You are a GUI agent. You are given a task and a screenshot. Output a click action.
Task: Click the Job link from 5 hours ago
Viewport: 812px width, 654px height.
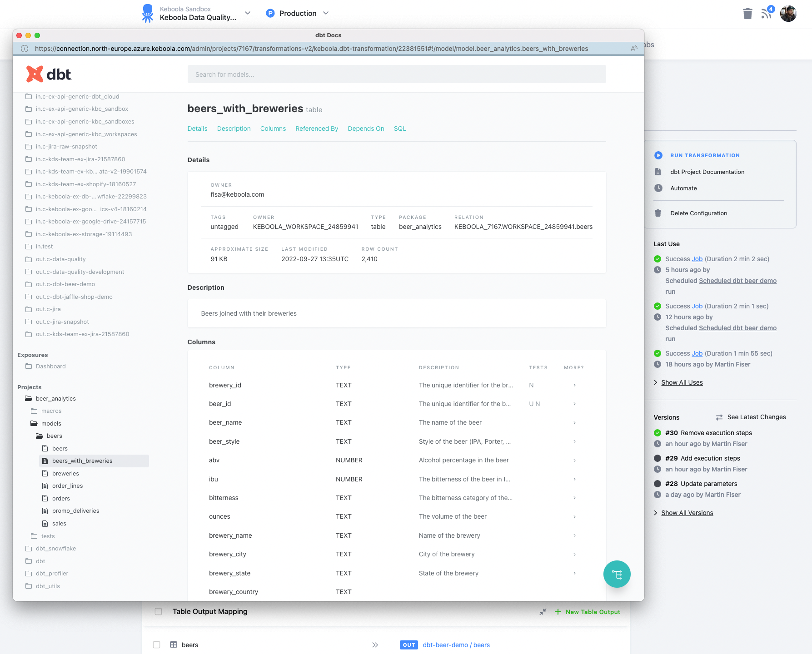point(697,259)
